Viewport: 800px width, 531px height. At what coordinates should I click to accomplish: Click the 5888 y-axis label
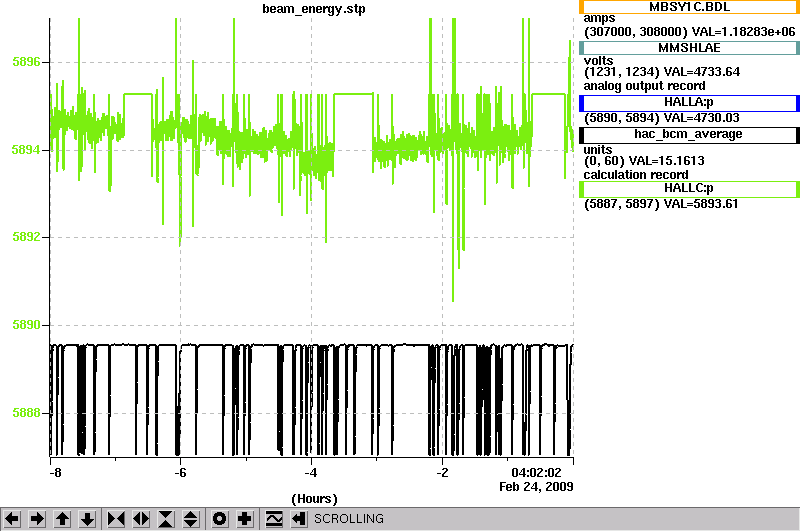pos(26,413)
